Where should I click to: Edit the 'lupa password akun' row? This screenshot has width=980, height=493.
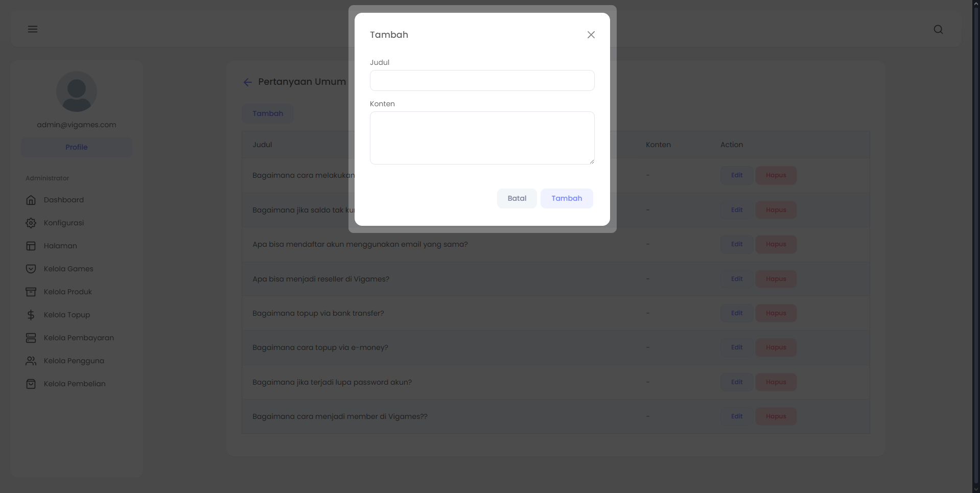tap(736, 382)
